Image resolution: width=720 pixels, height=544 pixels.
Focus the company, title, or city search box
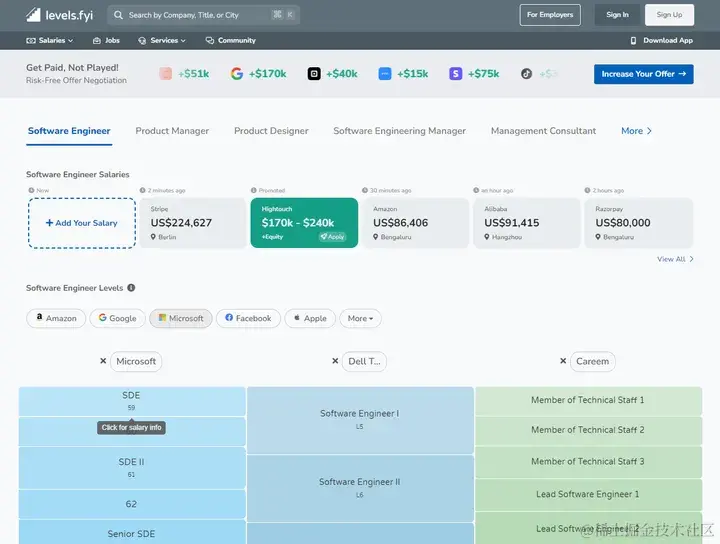[203, 15]
